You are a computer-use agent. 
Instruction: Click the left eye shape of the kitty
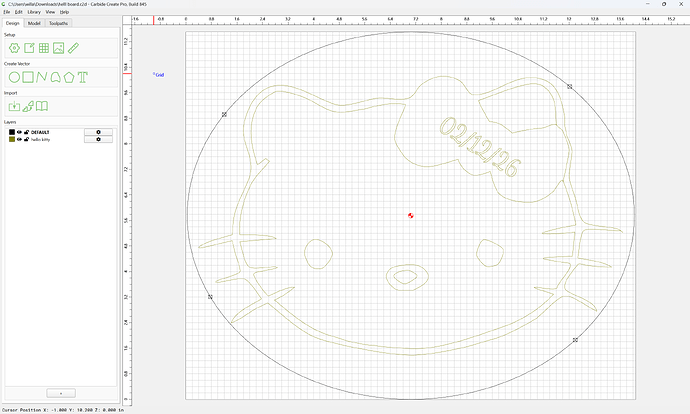pyautogui.click(x=319, y=254)
